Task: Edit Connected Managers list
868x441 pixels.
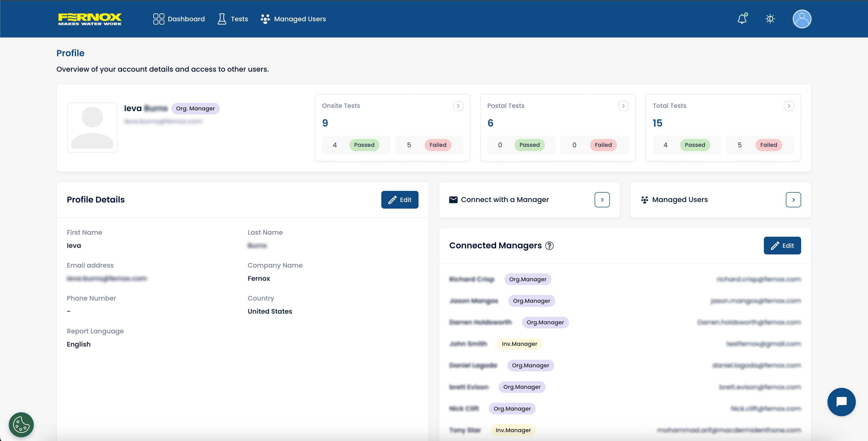Action: pyautogui.click(x=782, y=246)
